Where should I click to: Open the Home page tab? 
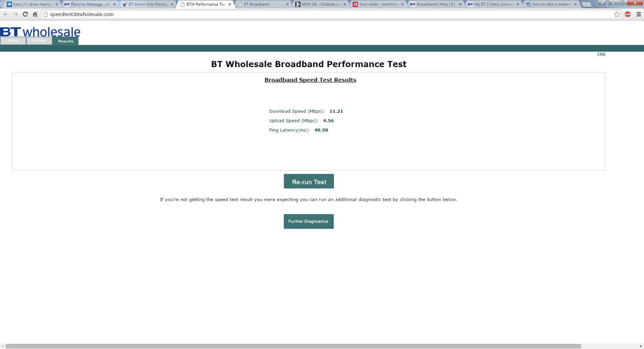click(x=13, y=41)
